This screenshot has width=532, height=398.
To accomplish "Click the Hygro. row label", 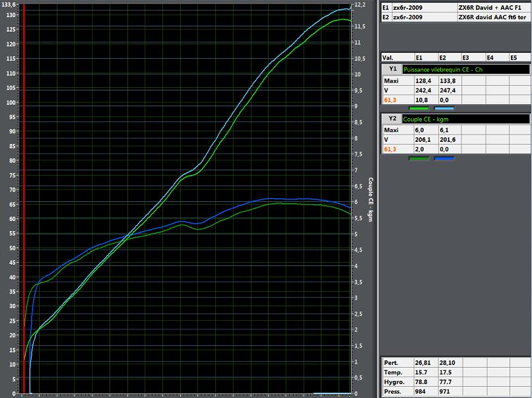I will [394, 381].
